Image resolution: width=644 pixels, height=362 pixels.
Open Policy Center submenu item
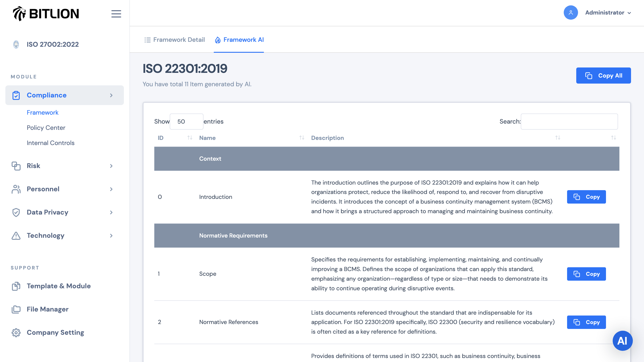pyautogui.click(x=46, y=128)
